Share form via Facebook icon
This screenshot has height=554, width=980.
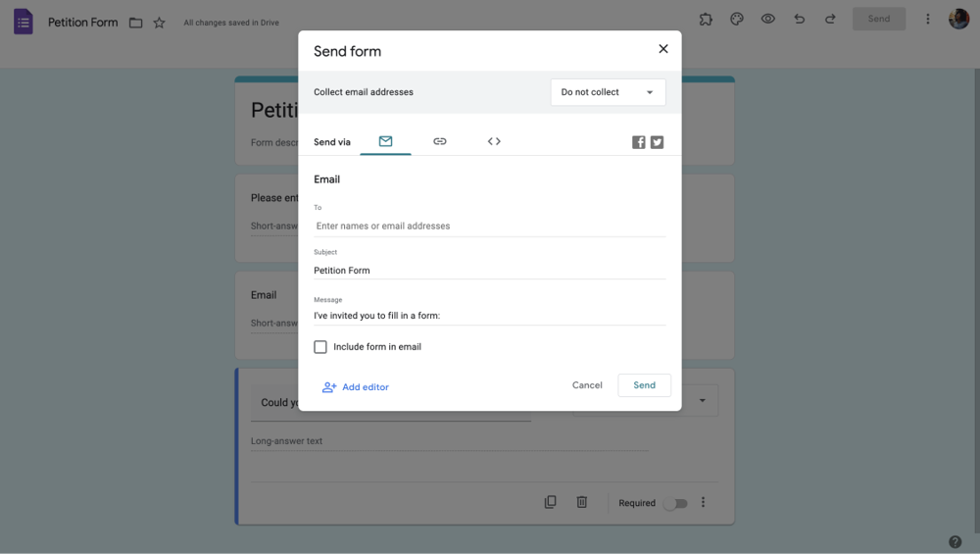pyautogui.click(x=638, y=142)
